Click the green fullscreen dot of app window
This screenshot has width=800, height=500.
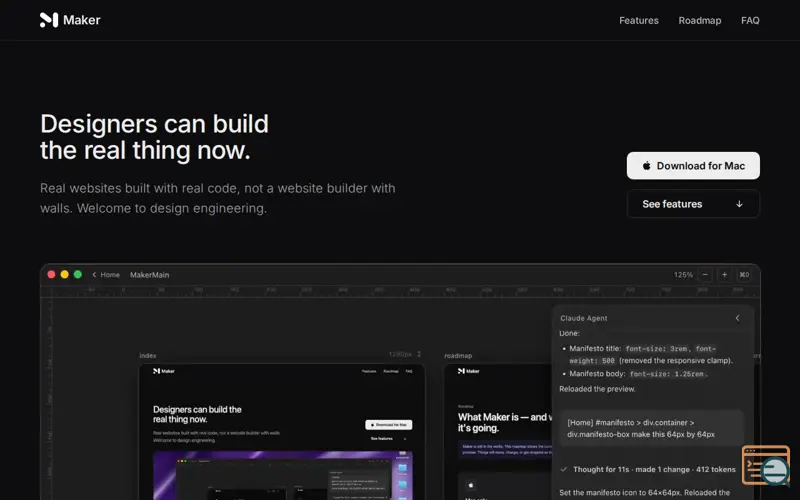click(78, 274)
